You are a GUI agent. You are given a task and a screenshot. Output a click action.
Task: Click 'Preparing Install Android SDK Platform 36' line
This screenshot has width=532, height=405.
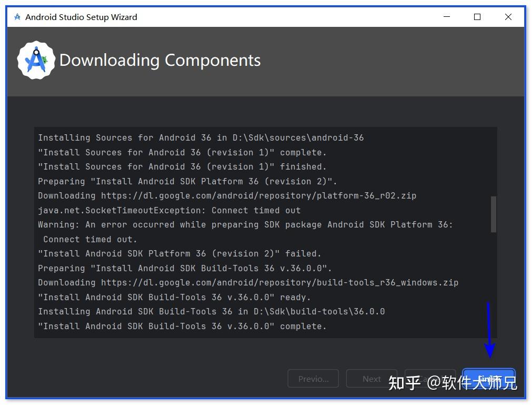pos(187,182)
